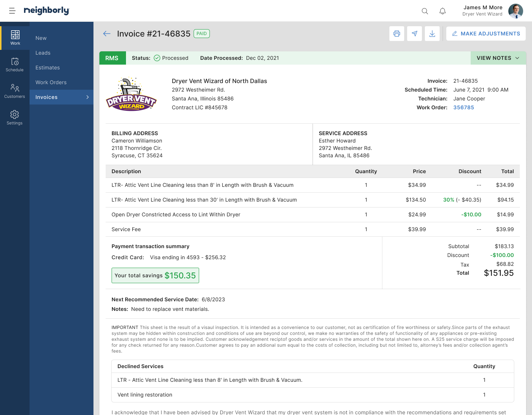Click the RMS label tag
The image size is (532, 415).
click(112, 58)
